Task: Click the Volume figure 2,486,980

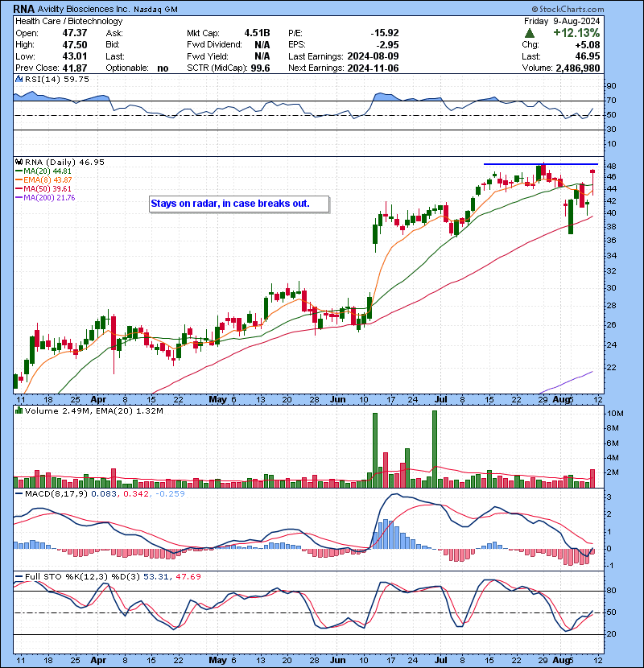Action: click(577, 68)
